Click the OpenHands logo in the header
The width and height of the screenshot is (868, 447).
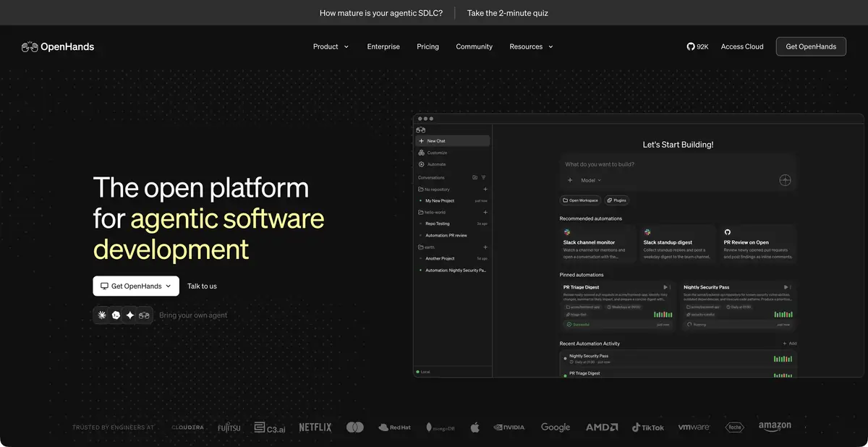pos(58,46)
